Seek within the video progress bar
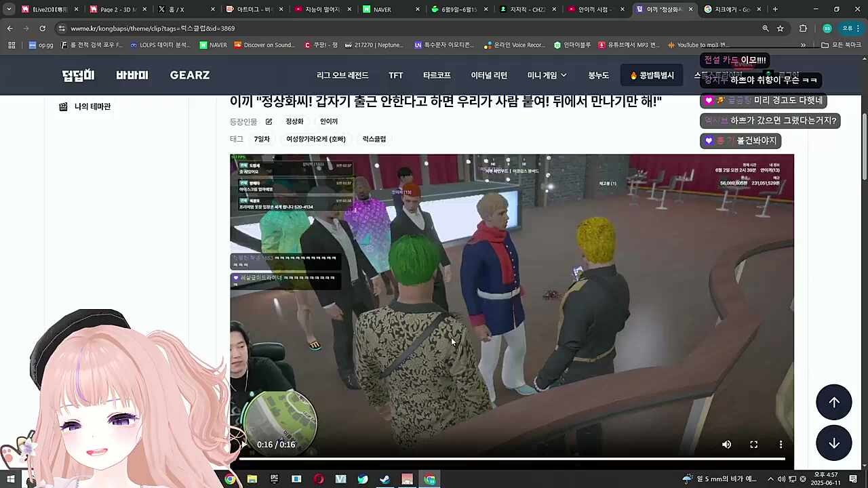Image resolution: width=868 pixels, height=488 pixels. pyautogui.click(x=512, y=459)
